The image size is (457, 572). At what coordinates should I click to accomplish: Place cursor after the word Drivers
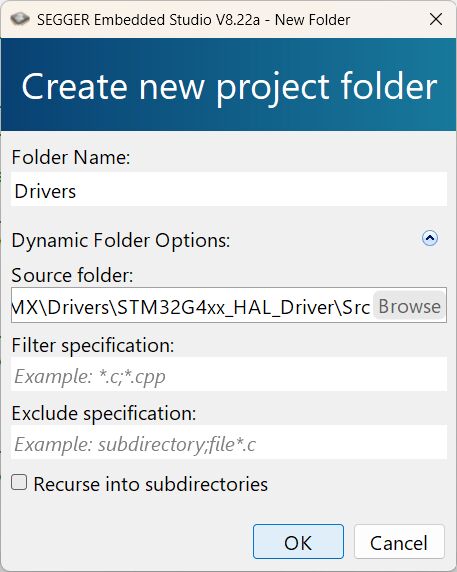[x=77, y=191]
